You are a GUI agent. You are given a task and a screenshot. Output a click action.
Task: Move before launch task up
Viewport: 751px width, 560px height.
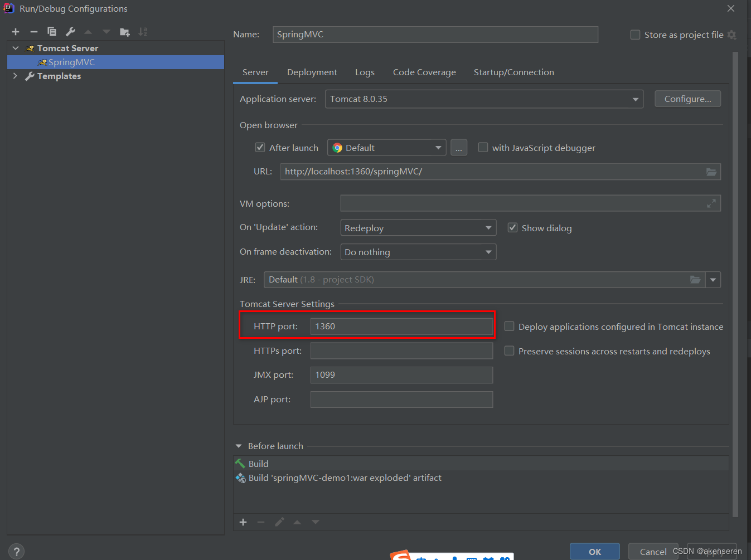pyautogui.click(x=297, y=522)
